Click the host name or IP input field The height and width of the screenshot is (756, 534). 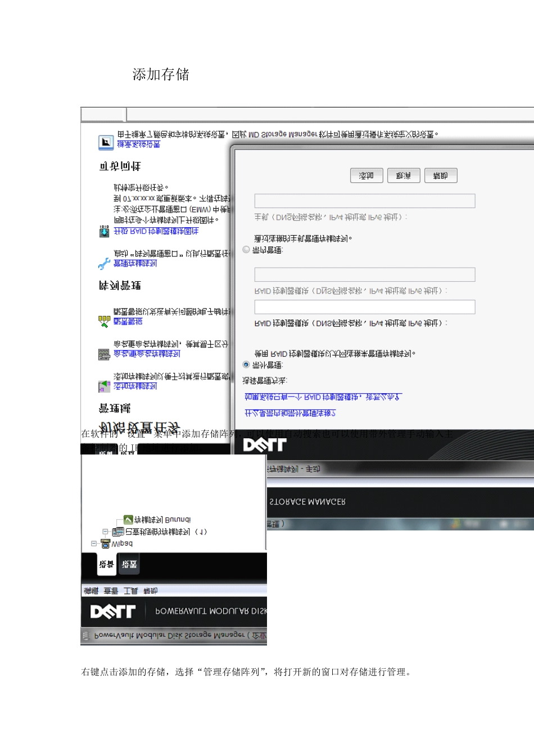tap(365, 201)
